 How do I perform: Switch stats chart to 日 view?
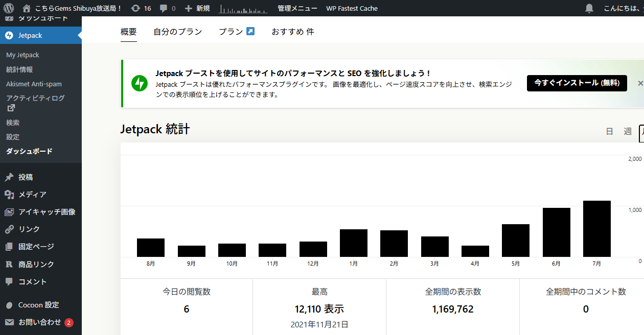point(609,131)
